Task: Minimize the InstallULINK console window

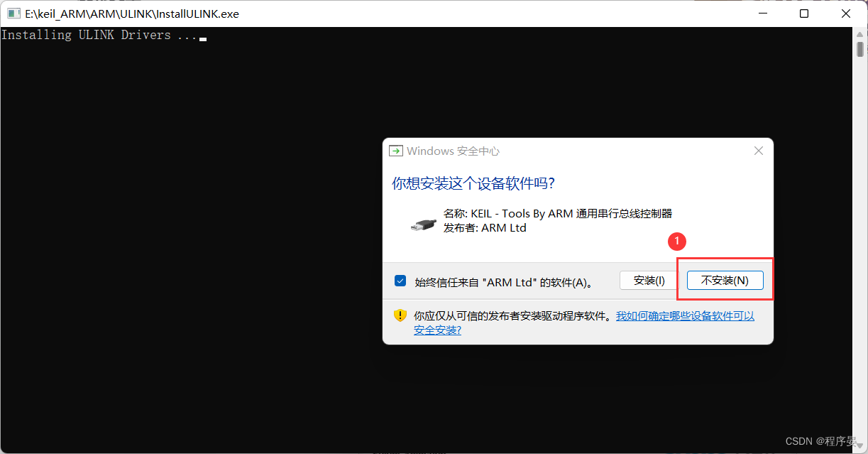Action: click(763, 13)
